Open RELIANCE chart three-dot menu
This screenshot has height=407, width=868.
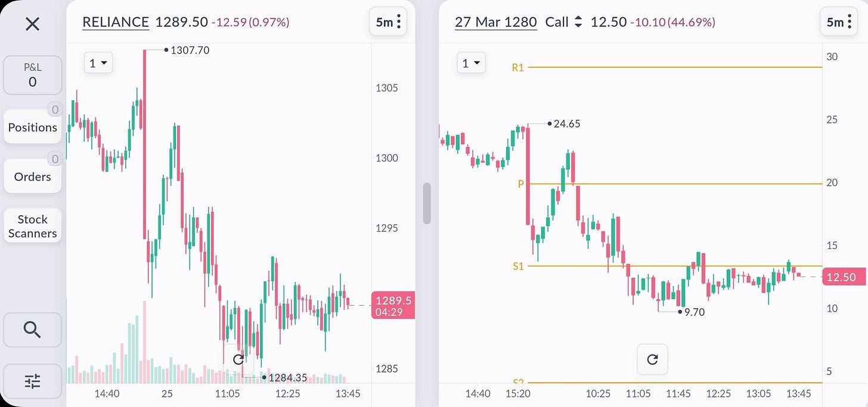pos(399,23)
